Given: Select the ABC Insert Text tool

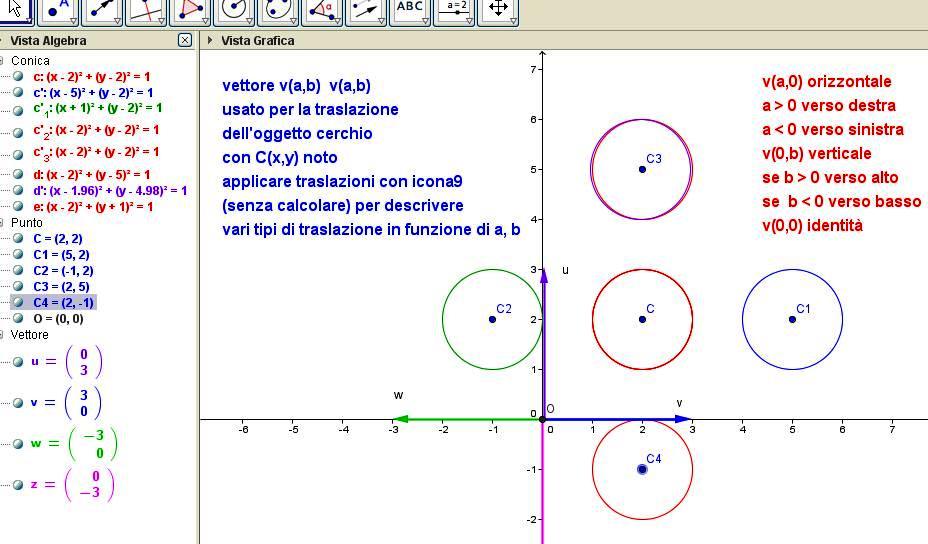Looking at the screenshot, I should point(410,11).
